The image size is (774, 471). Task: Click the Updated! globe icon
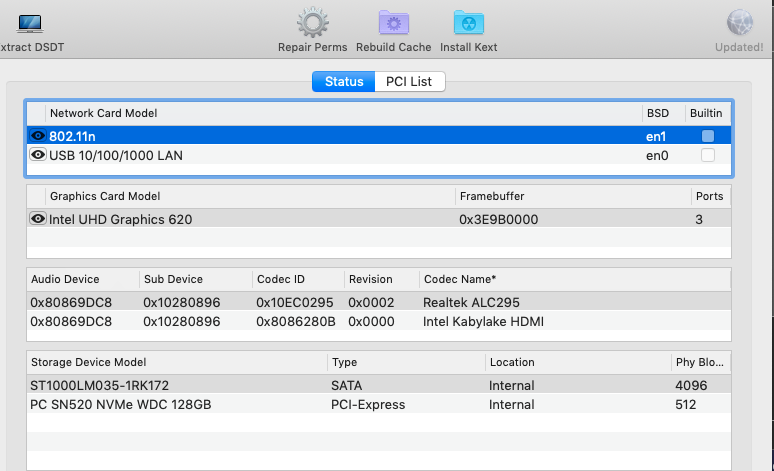[x=739, y=23]
